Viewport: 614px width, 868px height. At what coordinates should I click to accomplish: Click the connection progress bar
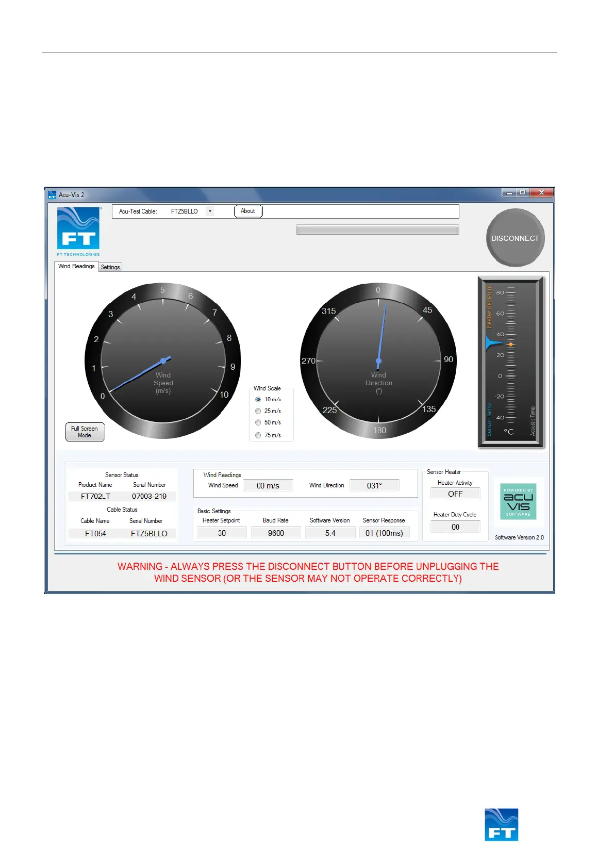click(x=377, y=230)
